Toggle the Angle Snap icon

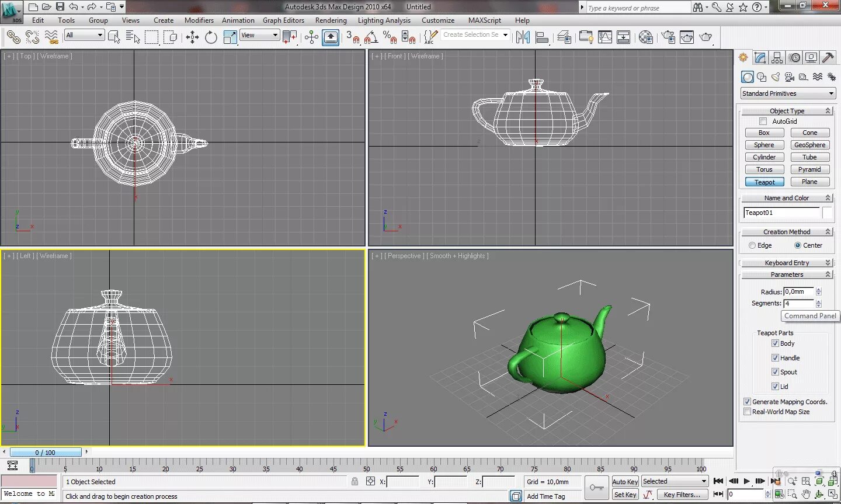coord(371,37)
